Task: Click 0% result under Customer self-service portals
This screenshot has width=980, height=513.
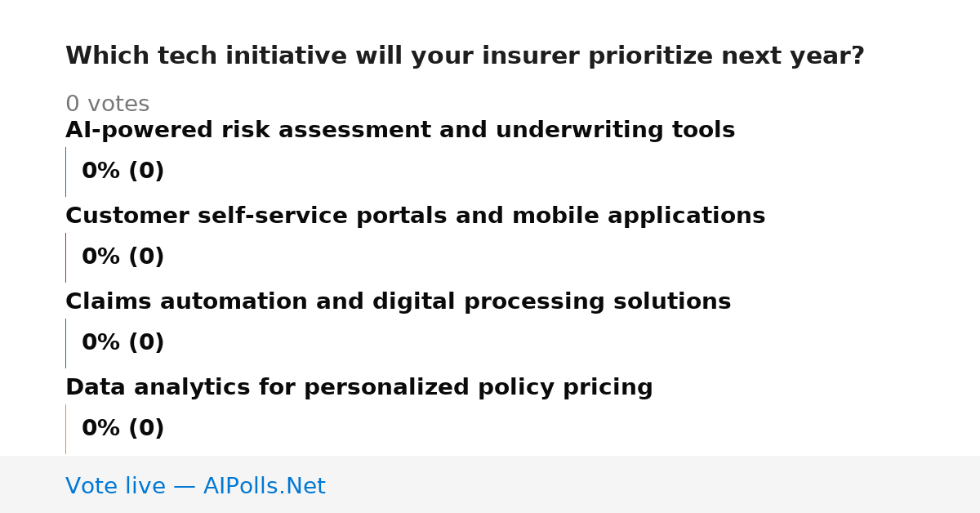Action: 101,257
